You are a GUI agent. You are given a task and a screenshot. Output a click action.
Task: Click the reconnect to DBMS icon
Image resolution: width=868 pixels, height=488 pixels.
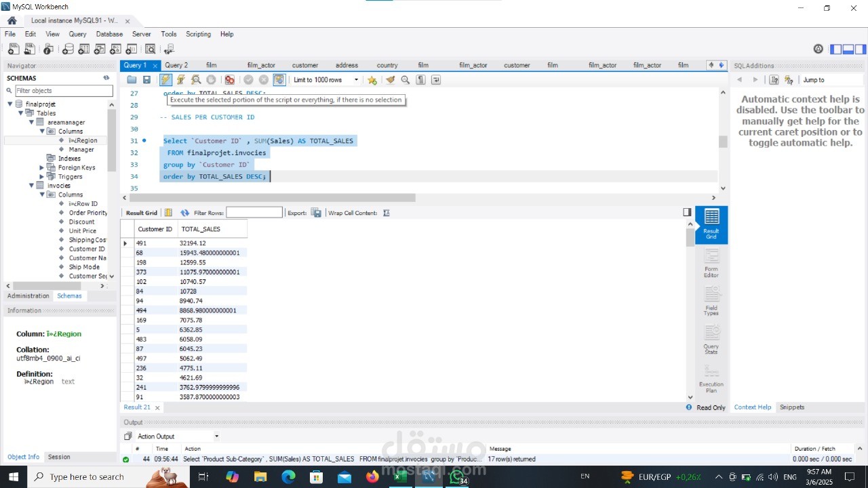point(169,49)
